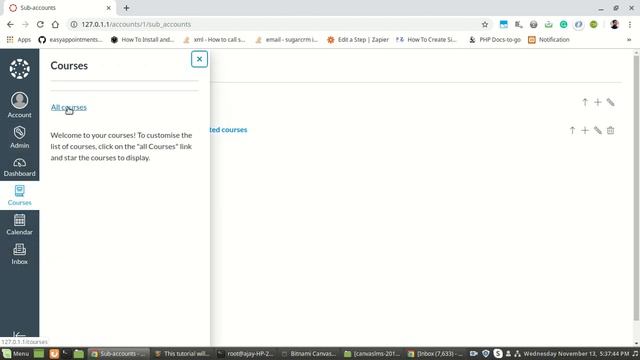
Task: Open email - sugarcrm bookmark
Action: click(287, 40)
